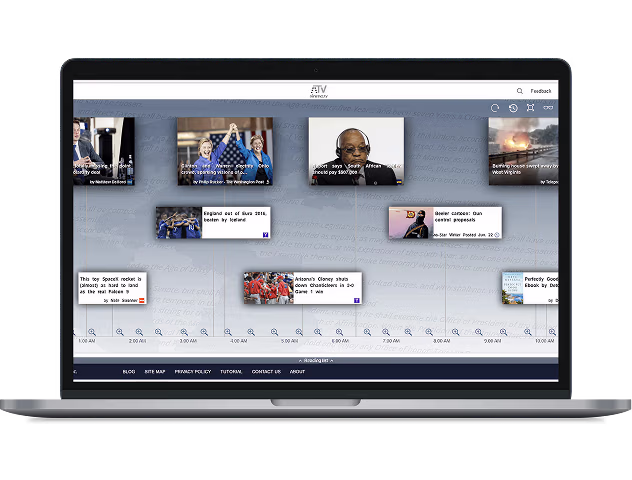The image size is (632, 480).
Task: Toggle fullscreen view icon
Action: coord(530,108)
